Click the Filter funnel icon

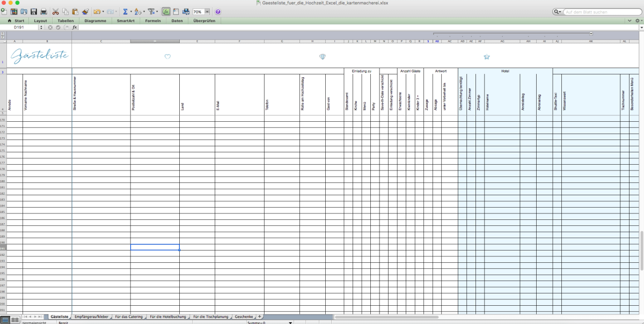point(151,11)
